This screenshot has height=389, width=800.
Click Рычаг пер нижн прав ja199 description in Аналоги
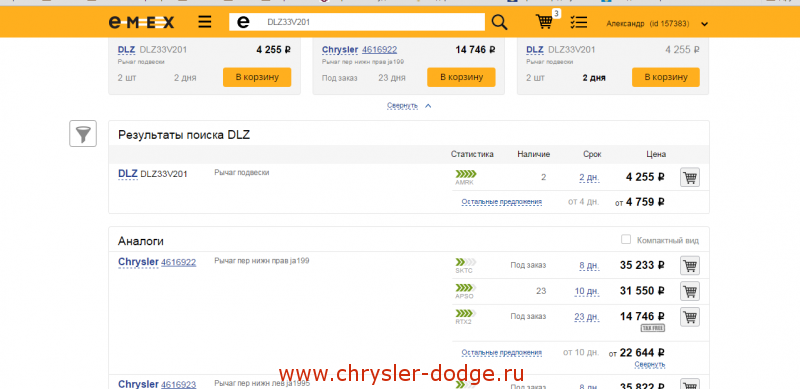coord(262,260)
